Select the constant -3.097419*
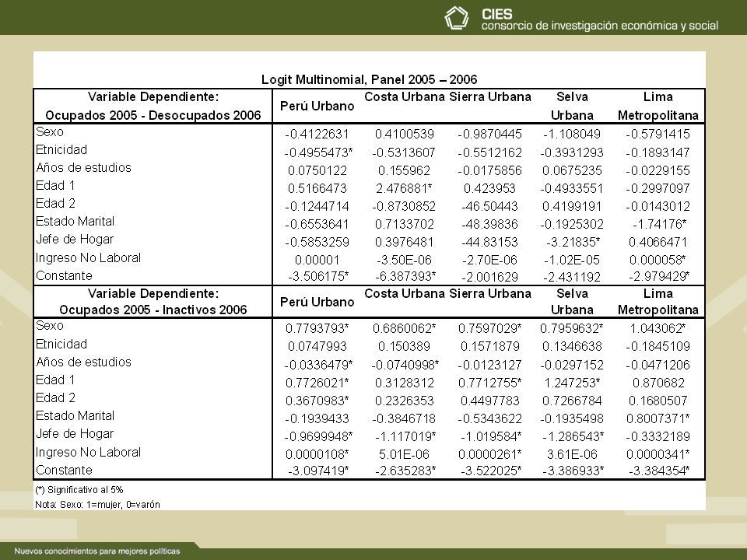The image size is (747, 560). coord(318,471)
